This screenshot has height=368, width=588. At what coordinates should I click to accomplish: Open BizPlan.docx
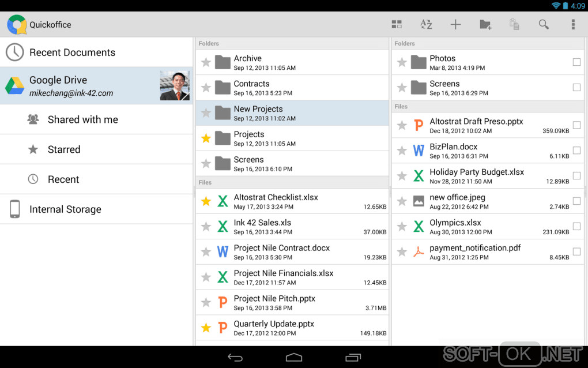tap(488, 151)
